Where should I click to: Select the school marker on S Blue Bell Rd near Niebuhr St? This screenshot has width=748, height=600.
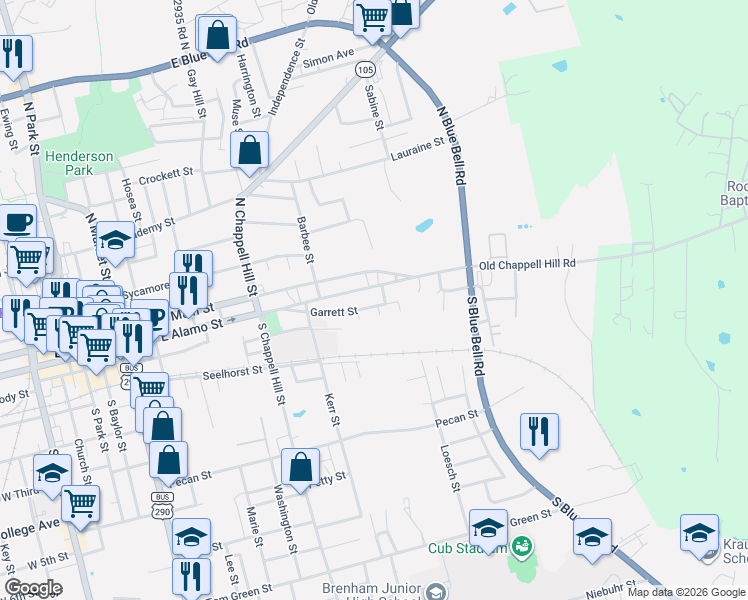point(592,538)
